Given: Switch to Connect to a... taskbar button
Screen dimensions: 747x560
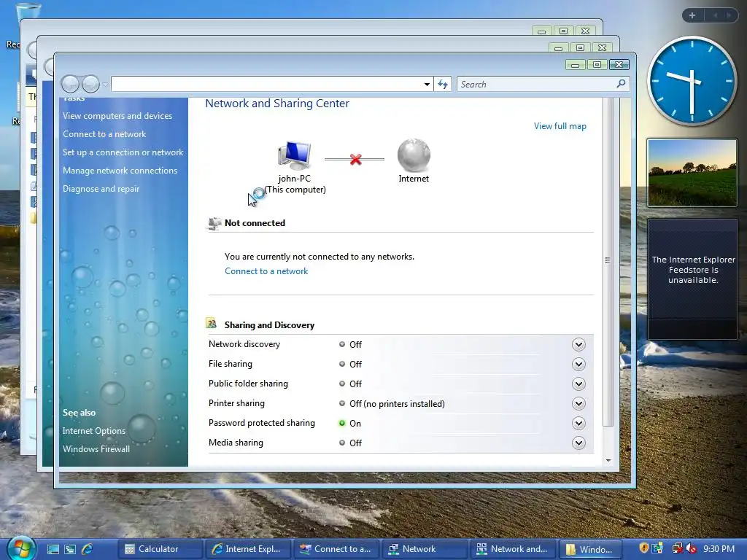Looking at the screenshot, I should tap(336, 549).
